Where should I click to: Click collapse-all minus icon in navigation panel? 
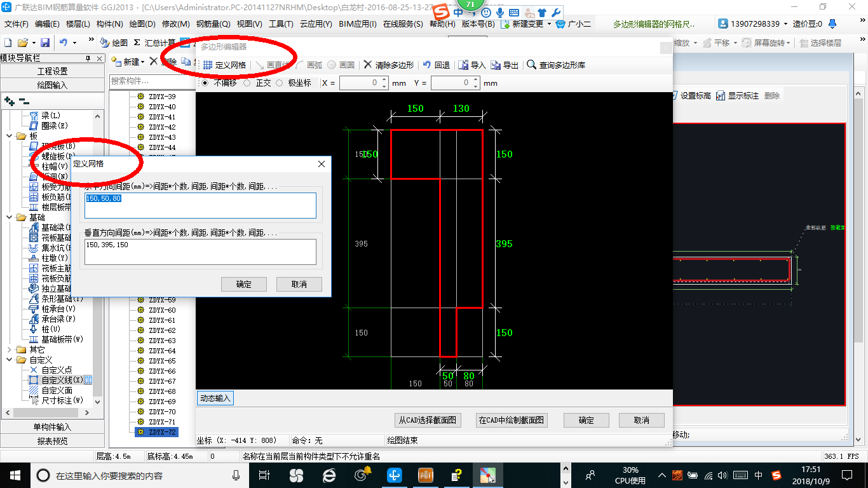(x=24, y=101)
